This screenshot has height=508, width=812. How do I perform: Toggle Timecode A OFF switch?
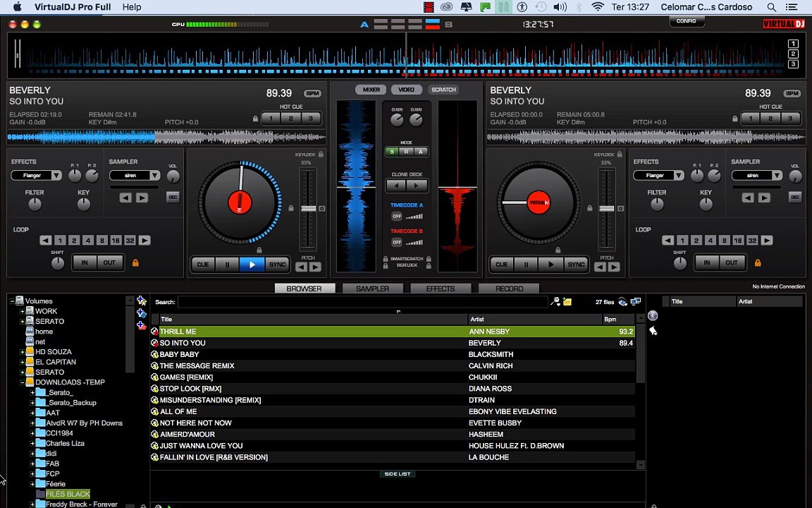point(397,216)
